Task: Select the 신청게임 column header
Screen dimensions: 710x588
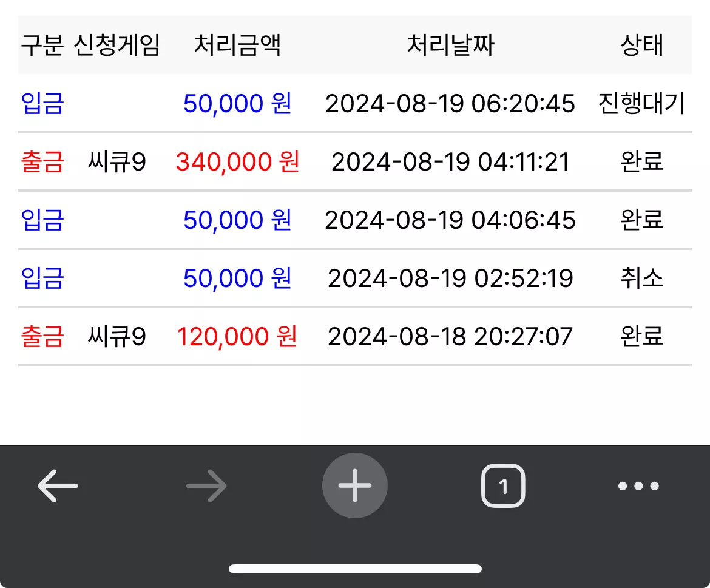Action: pos(117,46)
